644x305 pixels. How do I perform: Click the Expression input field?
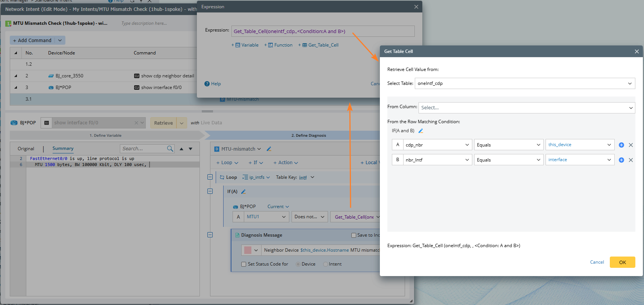tap(323, 31)
